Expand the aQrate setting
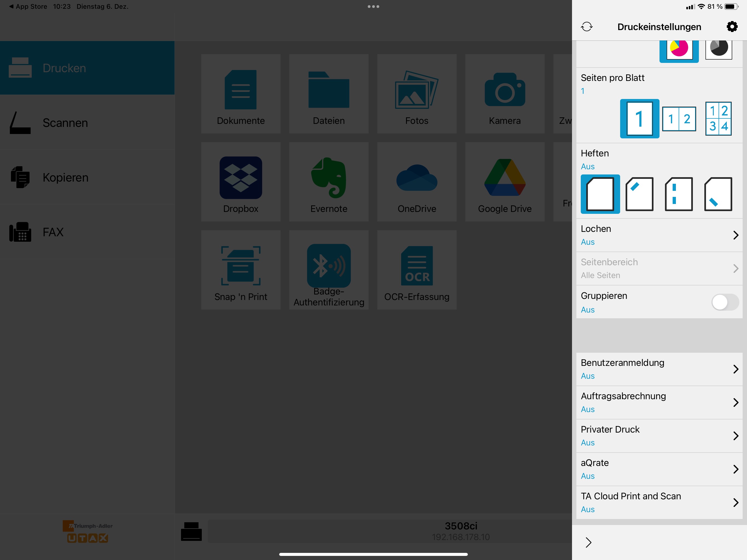The width and height of the screenshot is (747, 560). (x=659, y=469)
